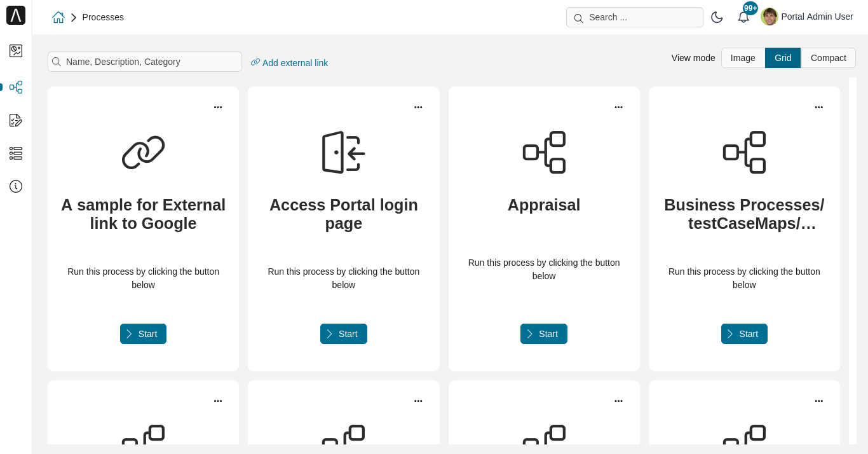Click the Processes breadcrumb text
The width and height of the screenshot is (868, 454).
pos(103,17)
